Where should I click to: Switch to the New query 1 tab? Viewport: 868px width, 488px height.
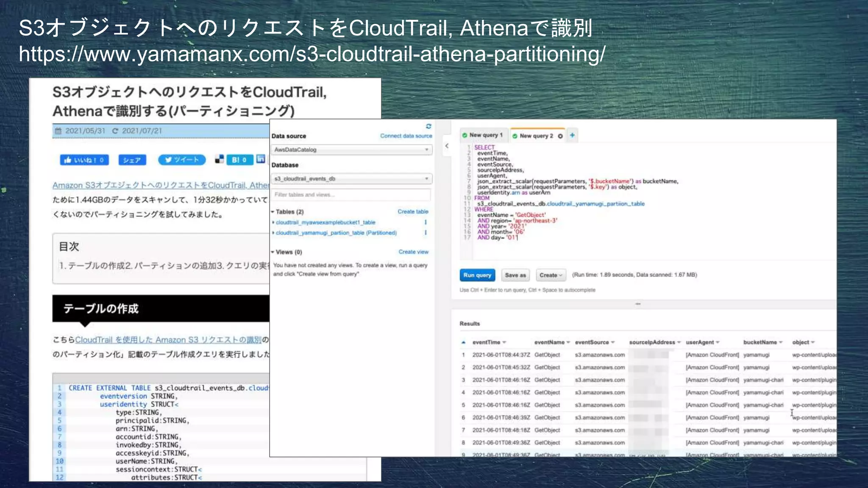pyautogui.click(x=483, y=135)
